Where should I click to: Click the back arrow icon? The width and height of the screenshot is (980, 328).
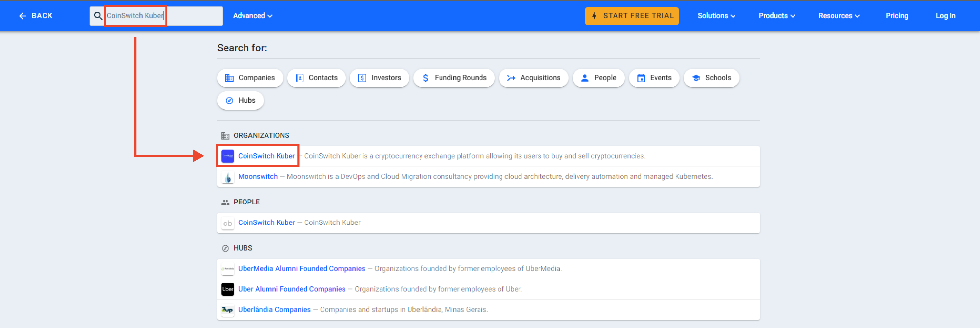22,16
